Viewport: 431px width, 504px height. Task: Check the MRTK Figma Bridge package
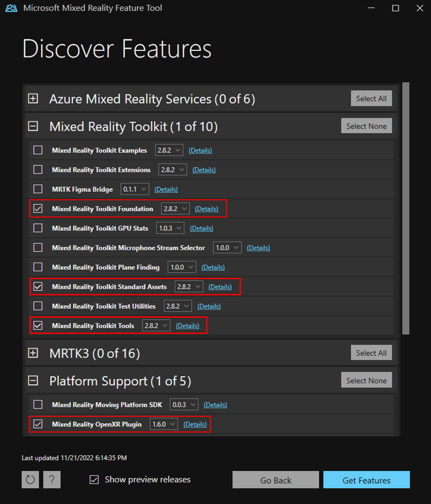click(38, 189)
